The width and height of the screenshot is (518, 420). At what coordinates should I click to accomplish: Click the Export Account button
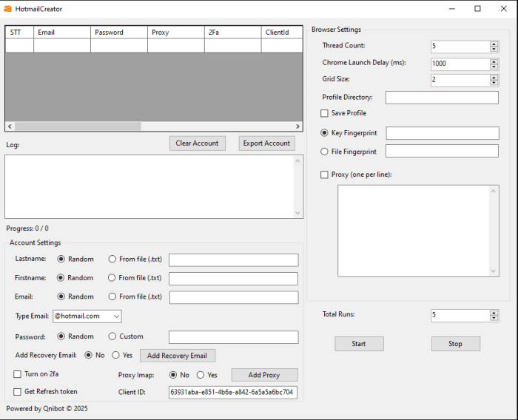267,143
